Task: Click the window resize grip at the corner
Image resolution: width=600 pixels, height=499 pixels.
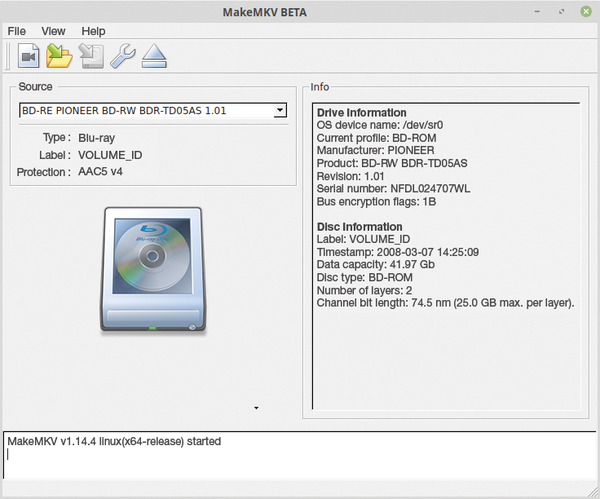Action: click(x=594, y=493)
